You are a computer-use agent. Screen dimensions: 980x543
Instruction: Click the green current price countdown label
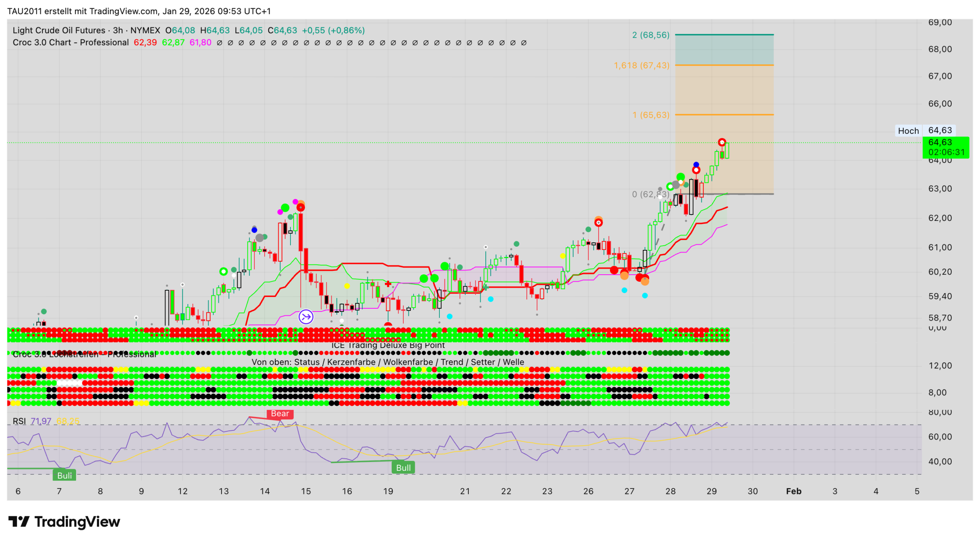(x=946, y=148)
